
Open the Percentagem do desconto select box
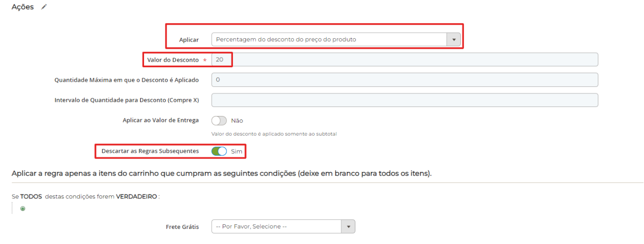(x=329, y=40)
